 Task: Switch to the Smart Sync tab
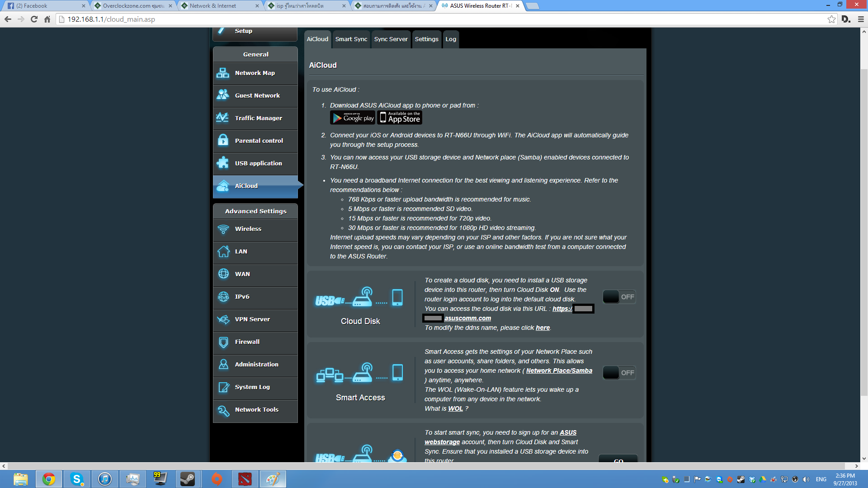click(x=351, y=39)
